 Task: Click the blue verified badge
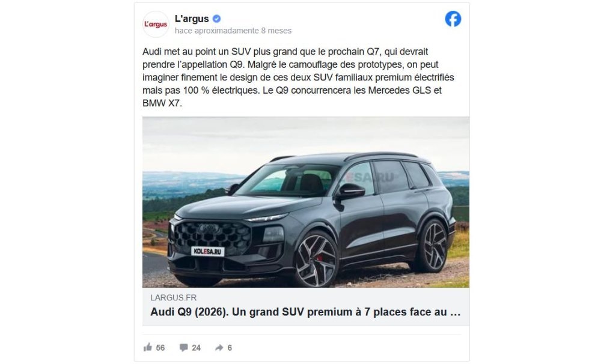click(216, 19)
